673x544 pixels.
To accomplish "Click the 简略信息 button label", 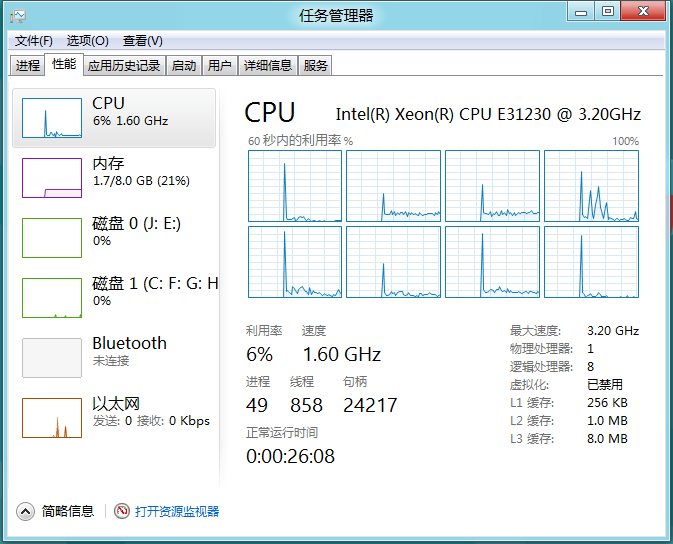I will coord(68,511).
